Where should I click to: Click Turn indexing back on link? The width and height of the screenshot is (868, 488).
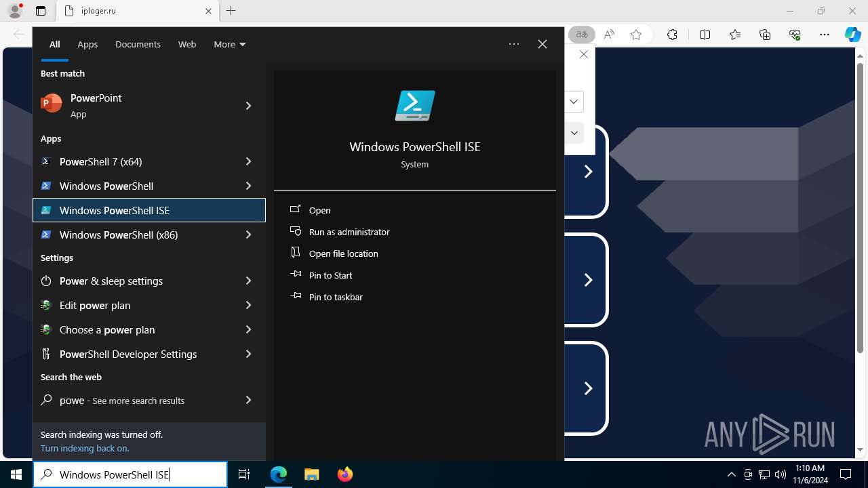pyautogui.click(x=85, y=448)
